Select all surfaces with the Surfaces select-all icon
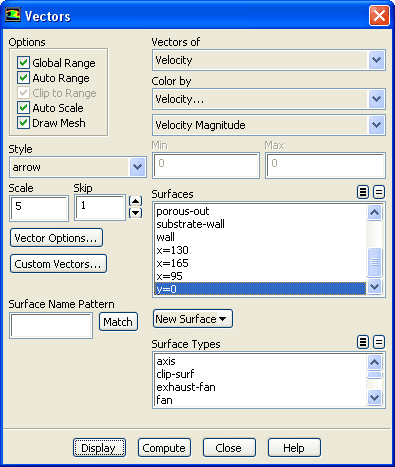 click(363, 192)
